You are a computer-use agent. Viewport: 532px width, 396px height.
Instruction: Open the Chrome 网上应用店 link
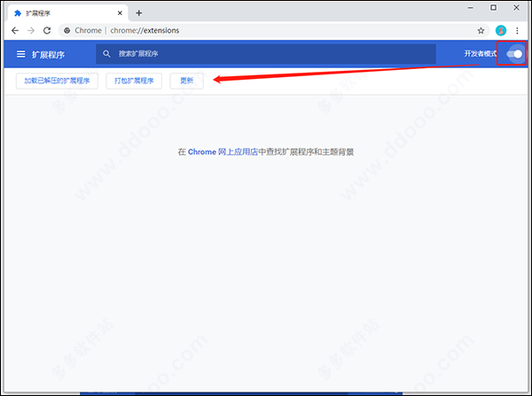(x=223, y=151)
